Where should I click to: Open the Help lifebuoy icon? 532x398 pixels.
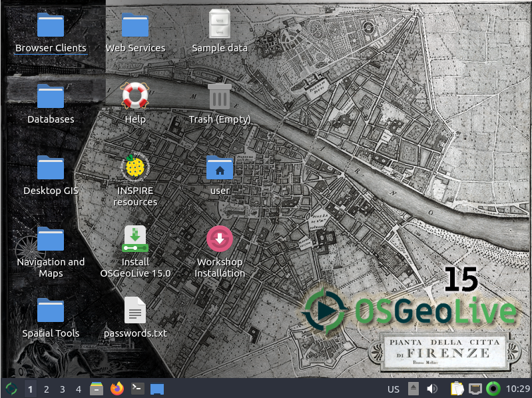click(x=135, y=97)
